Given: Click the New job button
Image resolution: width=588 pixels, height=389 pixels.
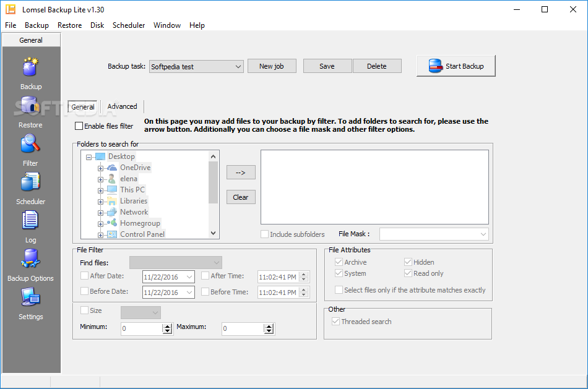Looking at the screenshot, I should pos(272,66).
